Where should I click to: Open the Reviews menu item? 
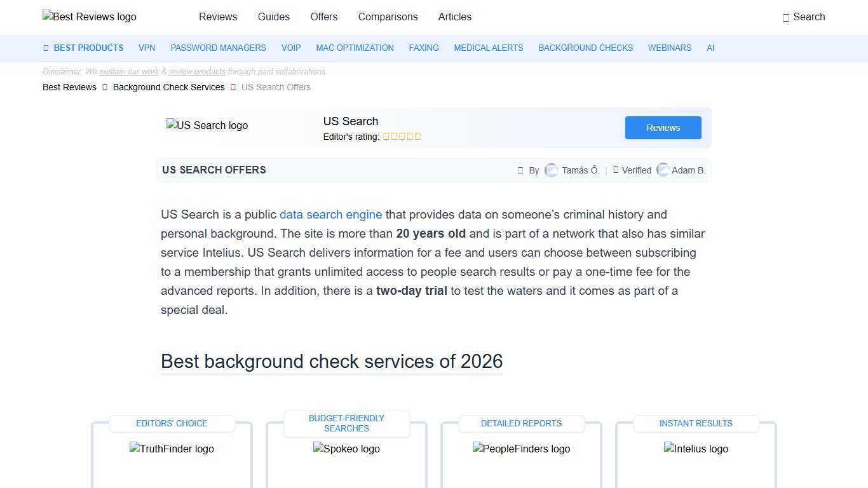[x=218, y=17]
